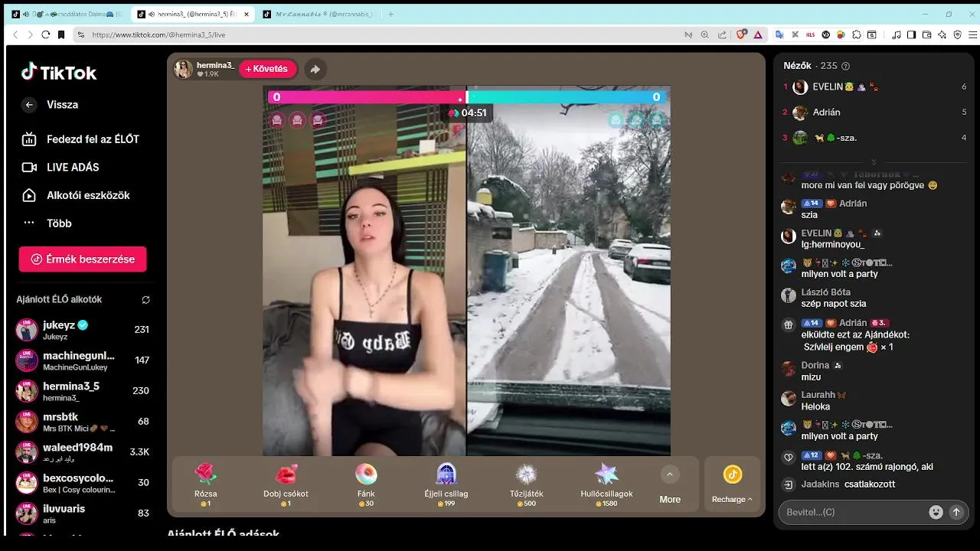Click Jadakins csatlakozott notice

848,484
